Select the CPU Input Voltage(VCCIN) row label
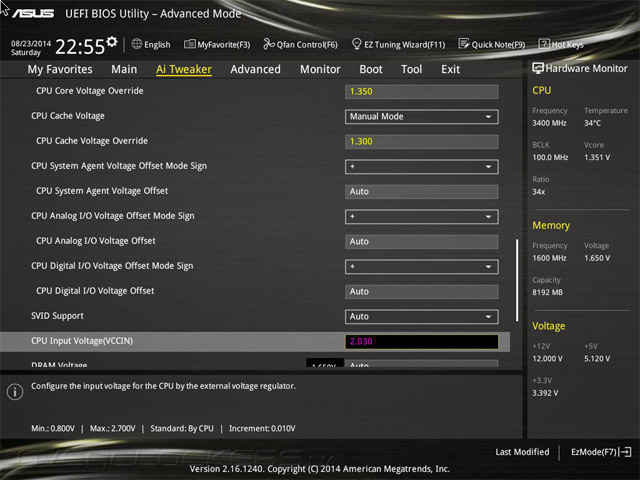The image size is (640, 480). tap(82, 341)
